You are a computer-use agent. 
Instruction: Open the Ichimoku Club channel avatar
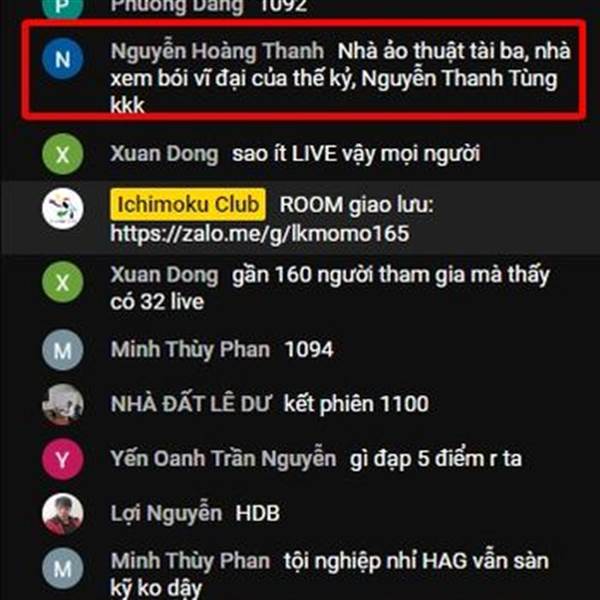tap(62, 209)
